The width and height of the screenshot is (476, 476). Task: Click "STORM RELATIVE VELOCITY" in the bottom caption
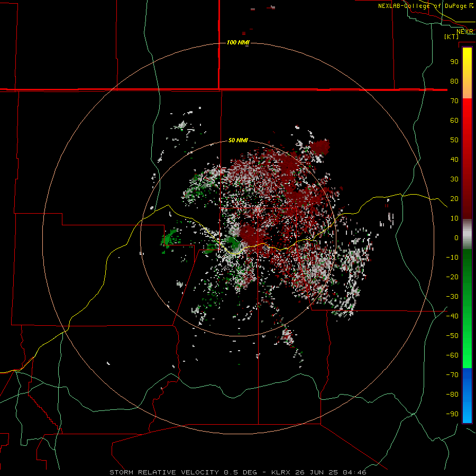164,472
